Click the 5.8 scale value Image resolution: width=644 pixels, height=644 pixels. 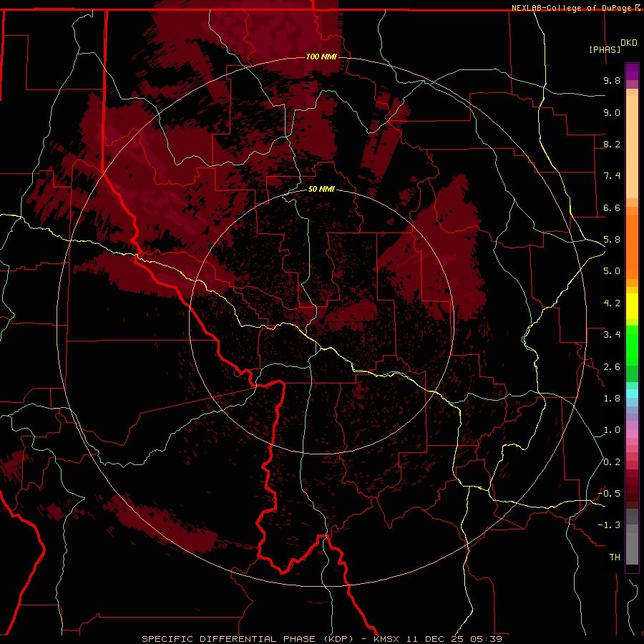(612, 240)
